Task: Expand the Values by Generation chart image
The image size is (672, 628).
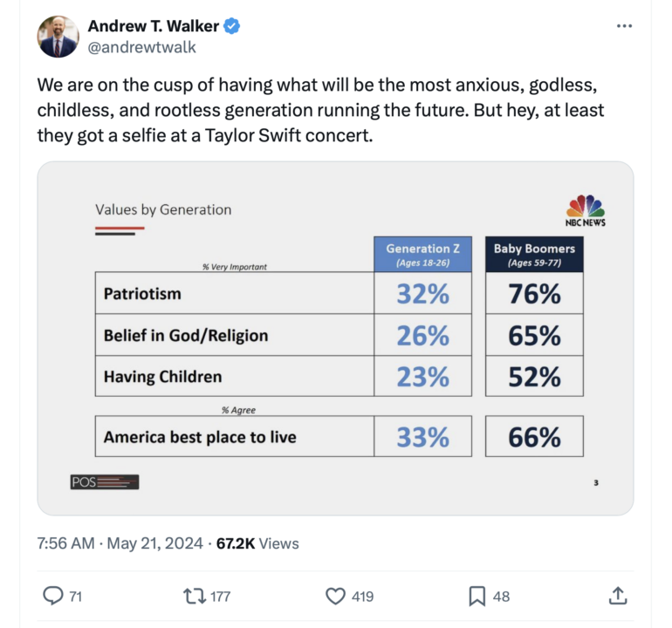Action: tap(335, 338)
